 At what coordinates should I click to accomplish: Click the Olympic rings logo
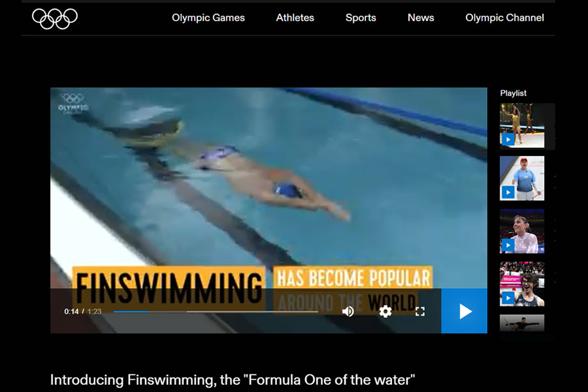55,18
